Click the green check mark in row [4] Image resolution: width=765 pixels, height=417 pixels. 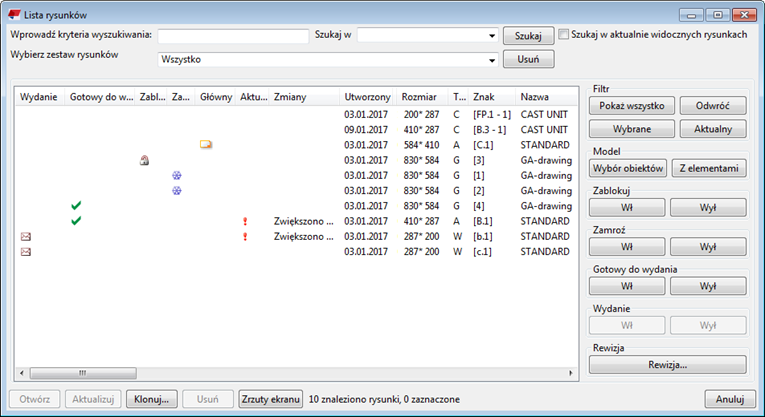click(76, 205)
